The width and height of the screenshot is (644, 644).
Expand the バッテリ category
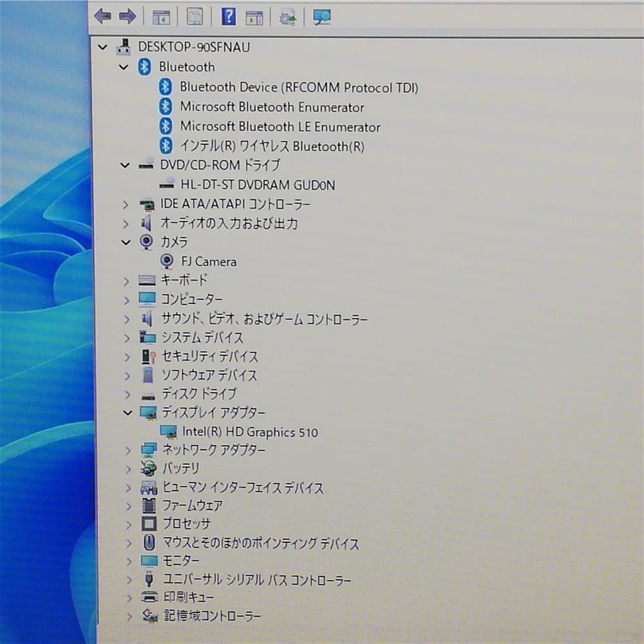(x=128, y=469)
